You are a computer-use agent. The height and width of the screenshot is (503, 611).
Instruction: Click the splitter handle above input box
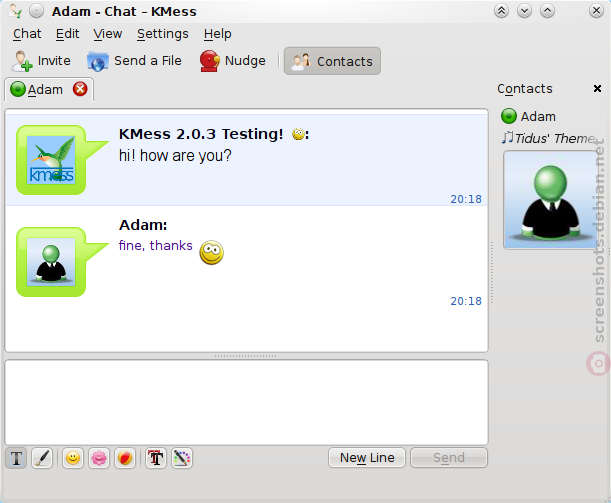[x=245, y=356]
